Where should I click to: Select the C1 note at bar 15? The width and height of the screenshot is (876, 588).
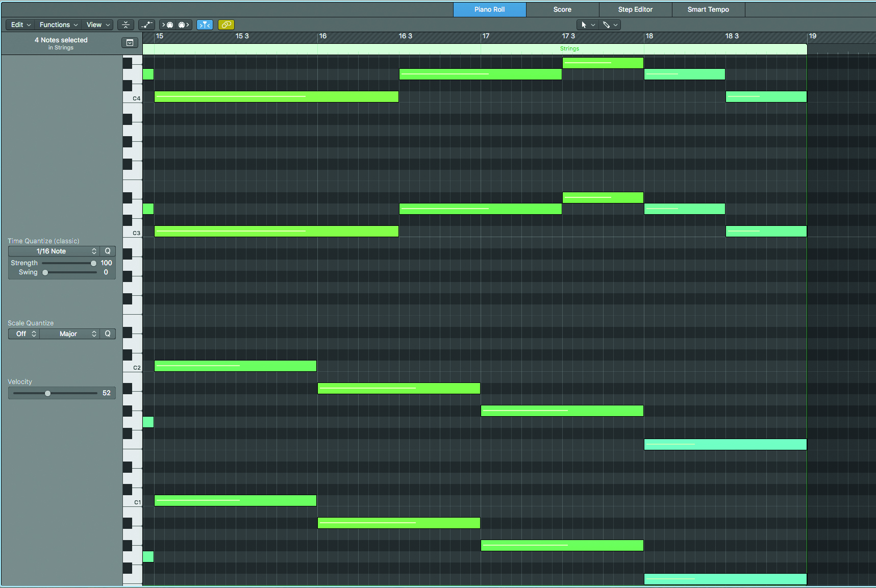(235, 500)
